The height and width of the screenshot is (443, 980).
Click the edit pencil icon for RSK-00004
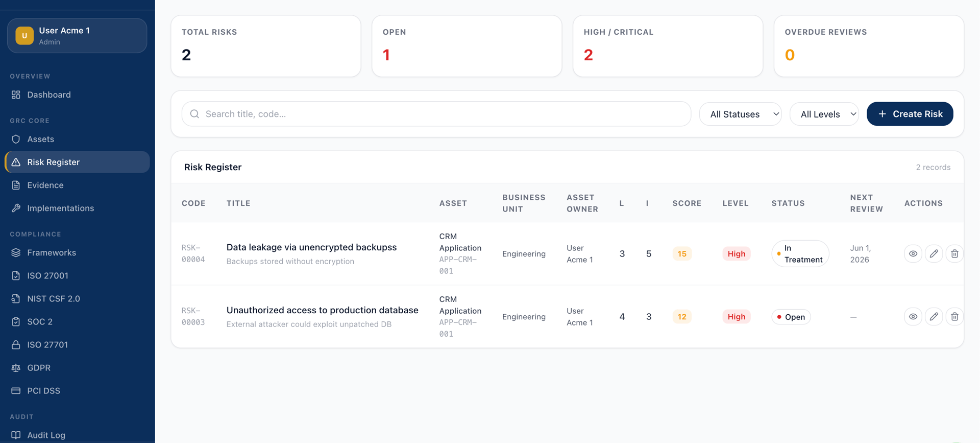(x=934, y=253)
